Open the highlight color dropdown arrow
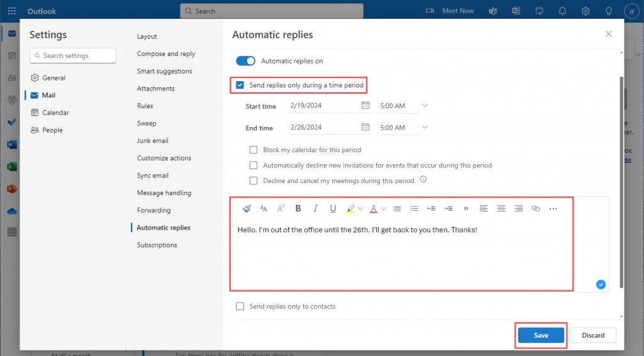The width and height of the screenshot is (644, 356). coord(360,209)
